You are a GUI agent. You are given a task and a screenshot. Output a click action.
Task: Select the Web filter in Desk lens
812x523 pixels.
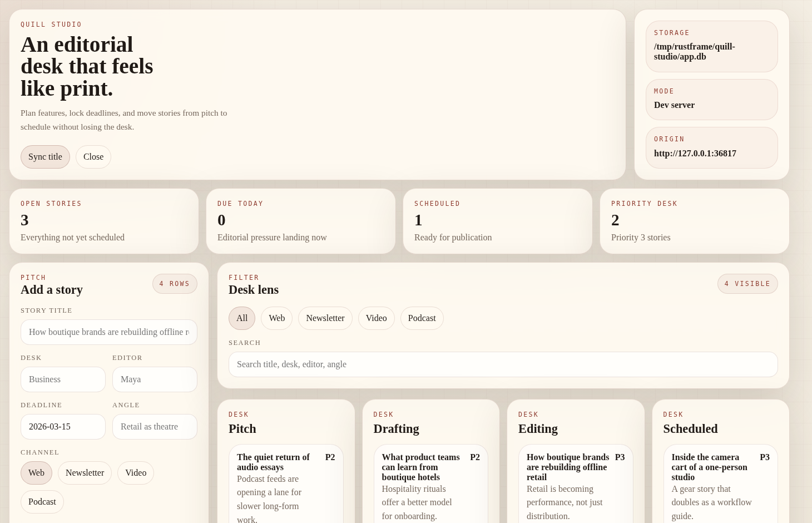click(276, 318)
